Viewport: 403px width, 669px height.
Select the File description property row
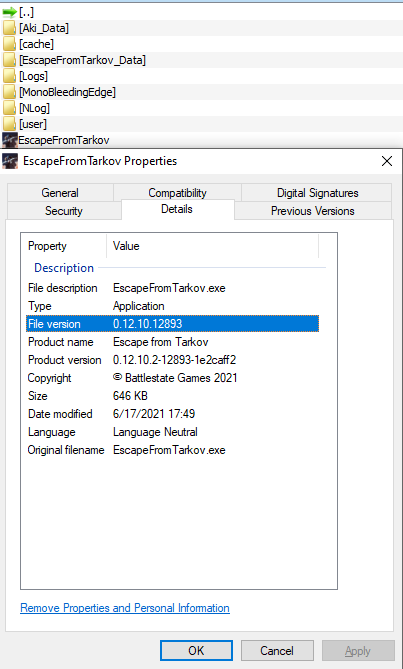coord(173,288)
